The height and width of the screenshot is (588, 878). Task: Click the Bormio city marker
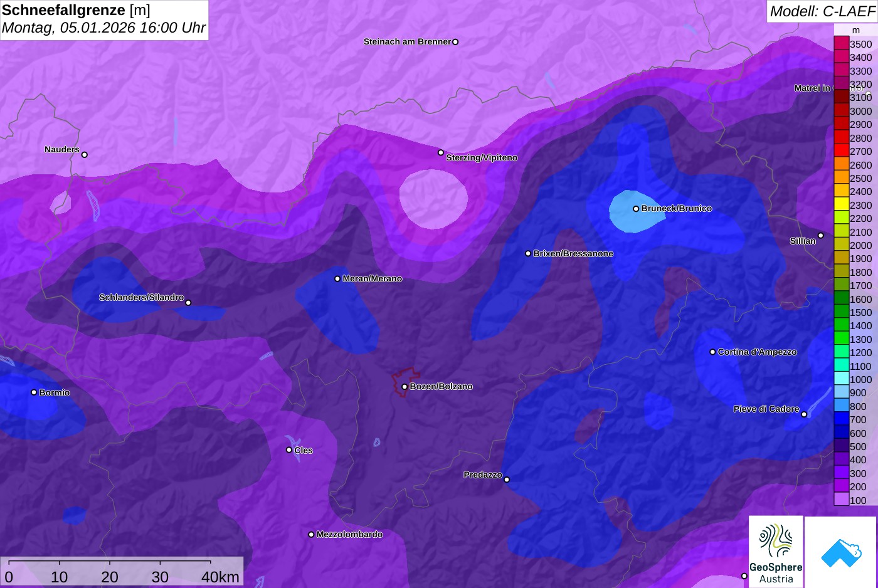tap(34, 392)
